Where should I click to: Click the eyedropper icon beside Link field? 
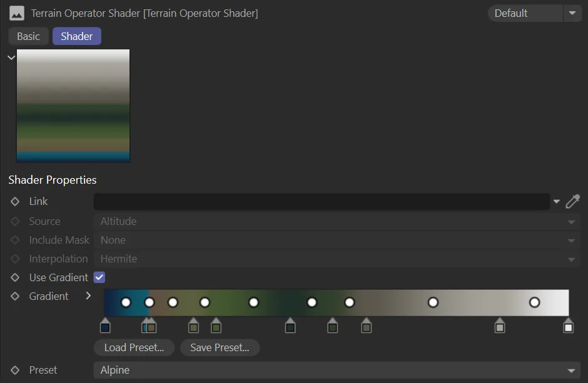click(x=572, y=201)
